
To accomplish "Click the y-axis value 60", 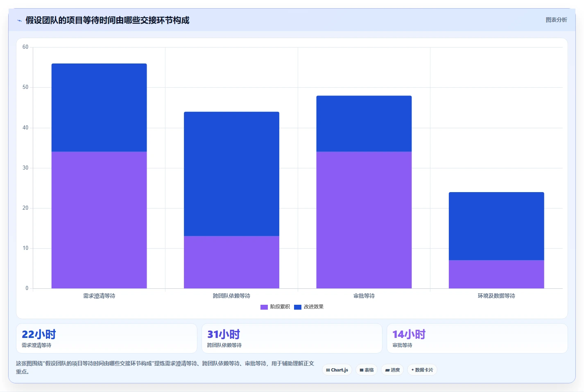I will point(25,47).
